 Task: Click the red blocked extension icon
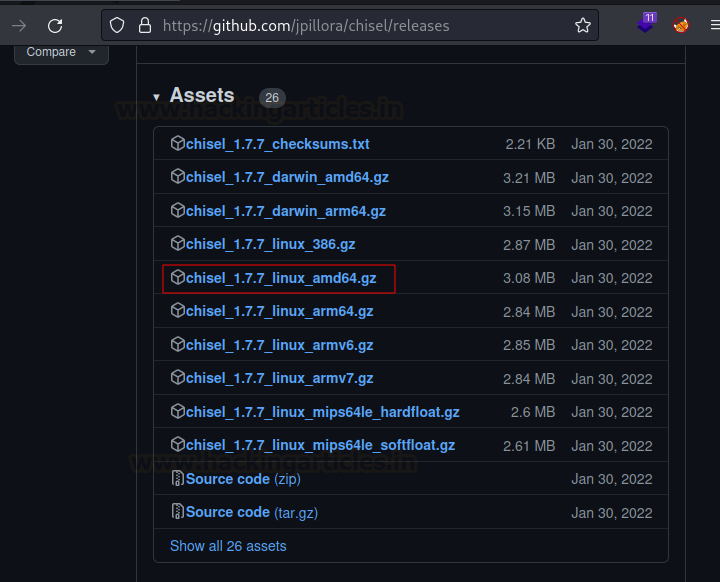pos(681,25)
